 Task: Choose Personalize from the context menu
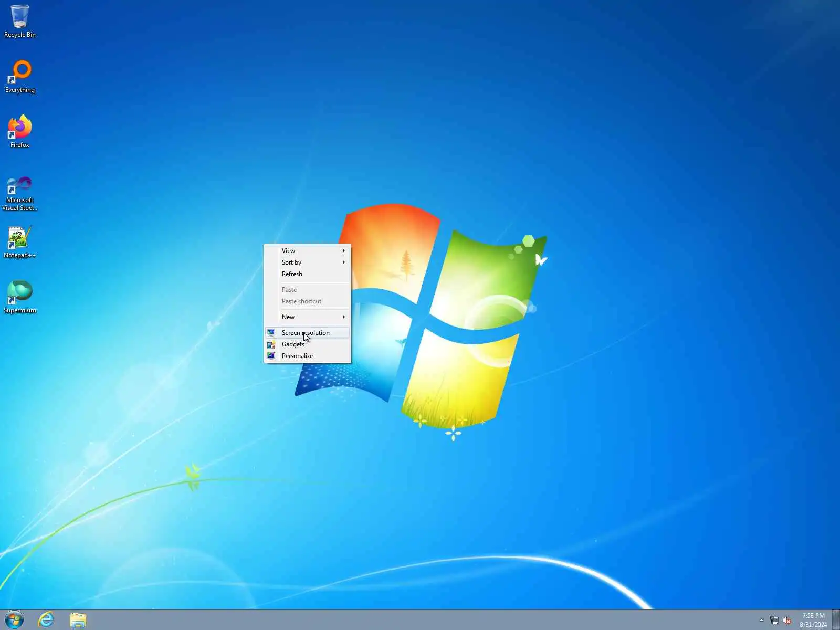(x=308, y=356)
